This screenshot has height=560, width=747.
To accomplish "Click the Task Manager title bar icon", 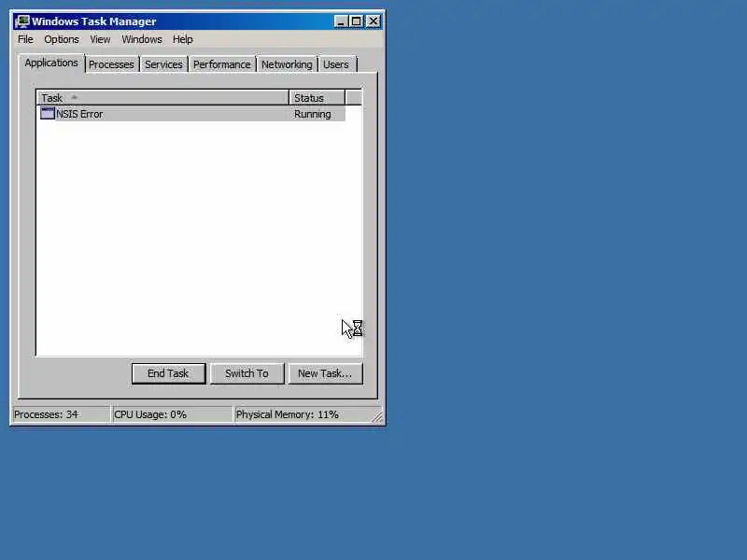I will [x=21, y=21].
